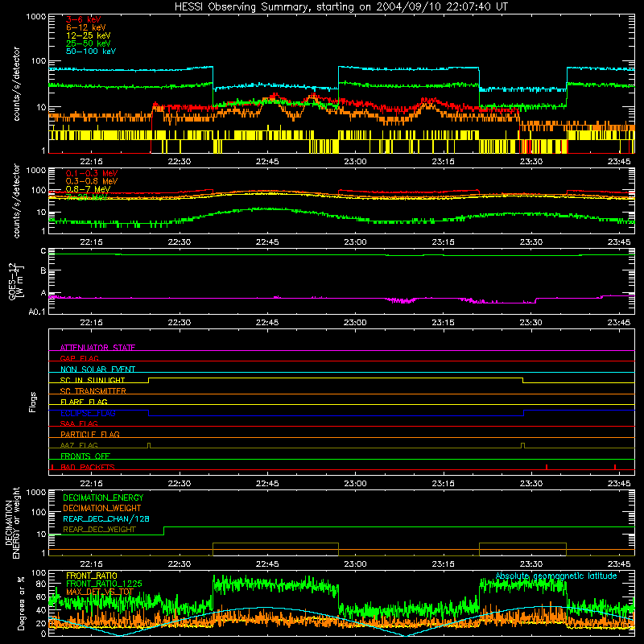Select the PARTICLE_FLAG label
Screen dimensions: 644x644
click(89, 434)
